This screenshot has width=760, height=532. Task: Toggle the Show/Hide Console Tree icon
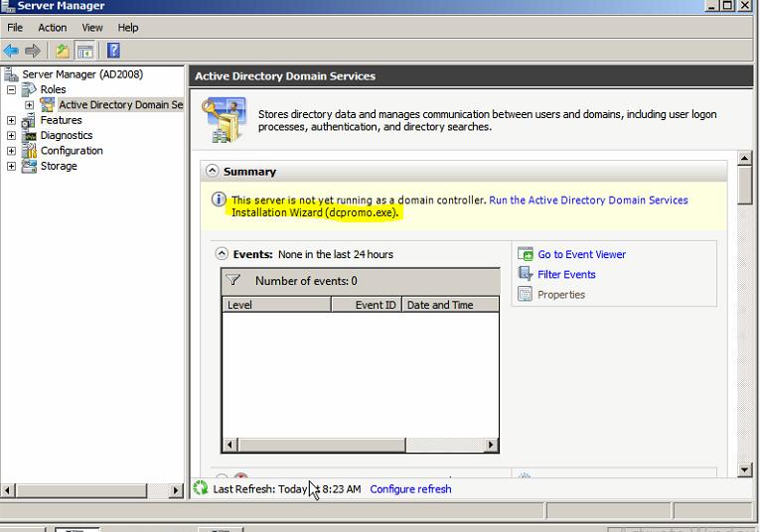[84, 51]
